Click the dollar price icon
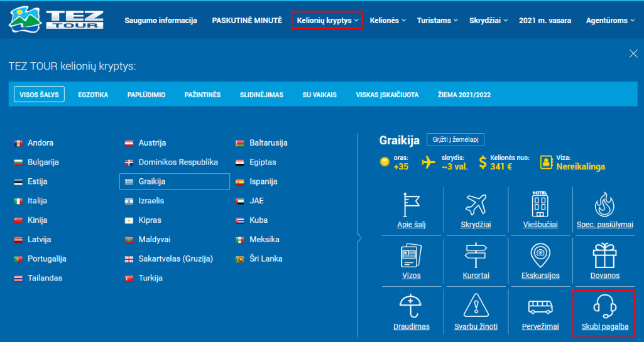 483,163
